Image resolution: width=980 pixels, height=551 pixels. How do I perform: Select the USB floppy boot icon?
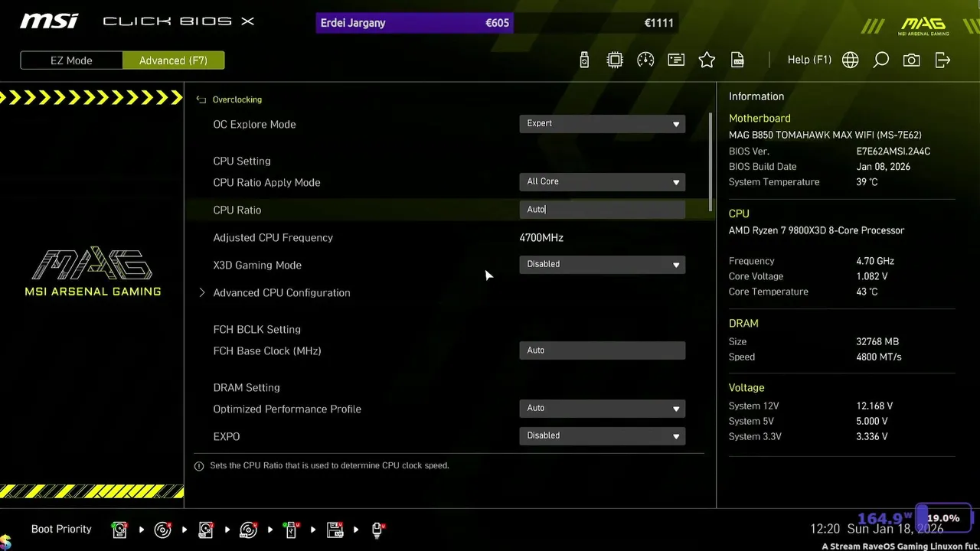(335, 529)
